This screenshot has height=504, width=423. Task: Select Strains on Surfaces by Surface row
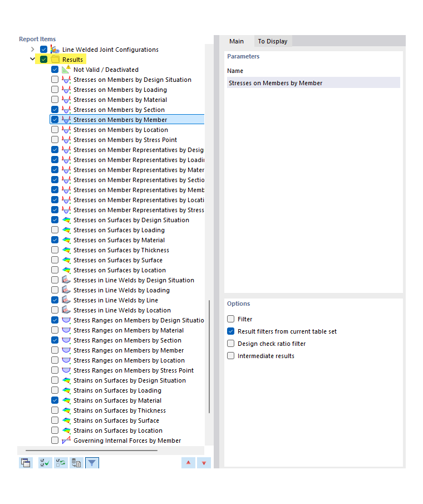[116, 420]
